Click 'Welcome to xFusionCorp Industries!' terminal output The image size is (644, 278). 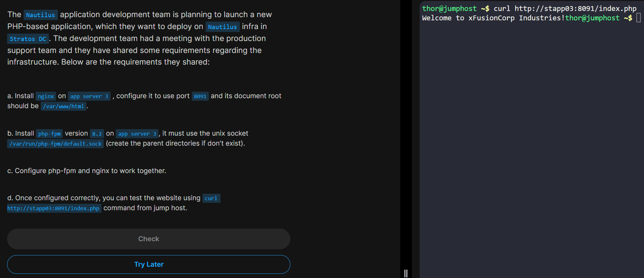493,18
